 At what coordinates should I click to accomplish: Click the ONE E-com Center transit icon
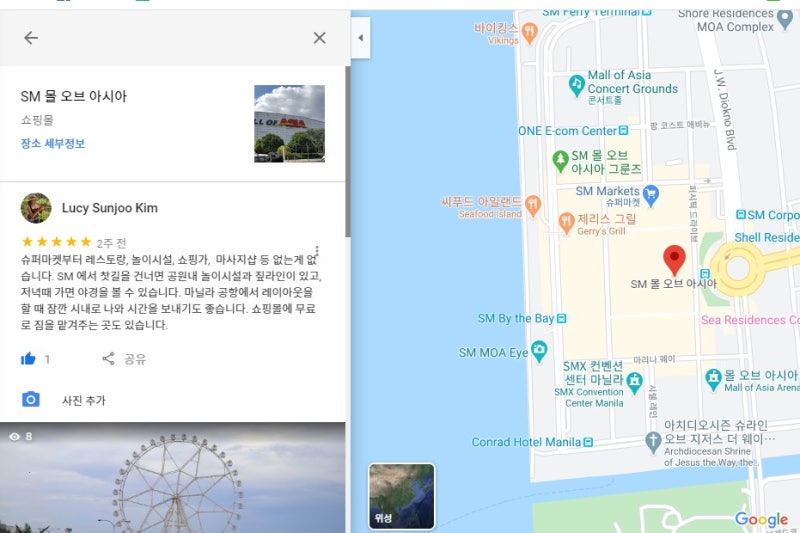coord(623,131)
